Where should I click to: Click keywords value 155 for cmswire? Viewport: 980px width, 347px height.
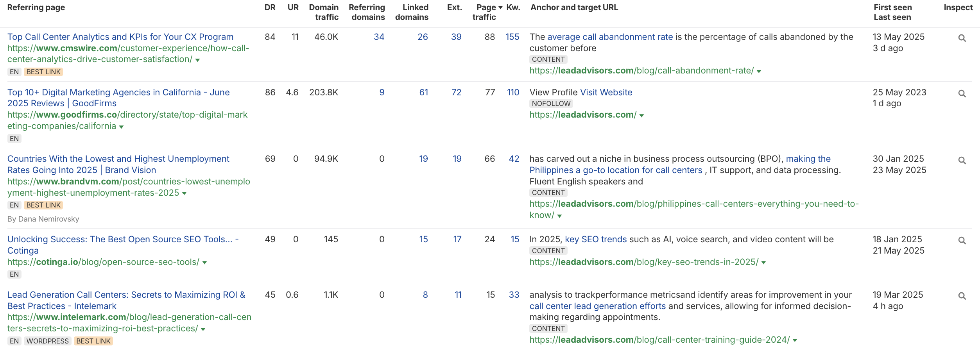coord(512,37)
